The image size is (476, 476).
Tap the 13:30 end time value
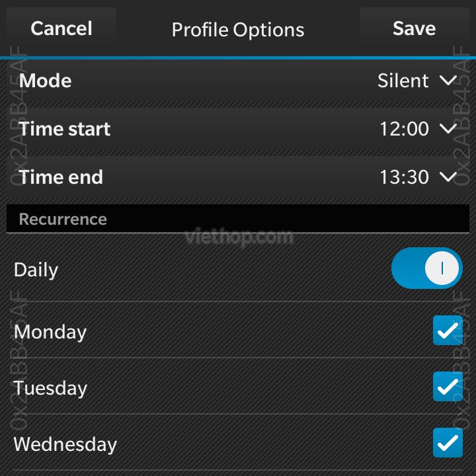(x=404, y=177)
